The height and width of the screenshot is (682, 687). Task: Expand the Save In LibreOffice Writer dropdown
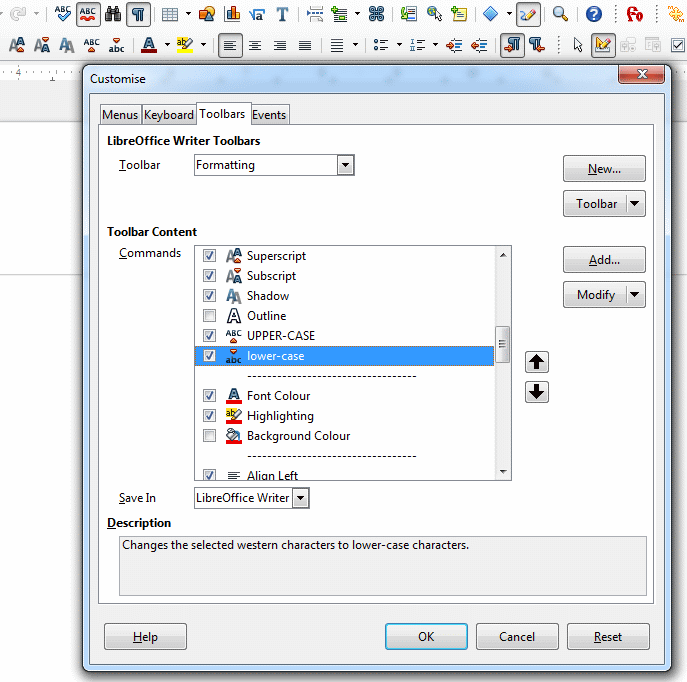tap(301, 498)
